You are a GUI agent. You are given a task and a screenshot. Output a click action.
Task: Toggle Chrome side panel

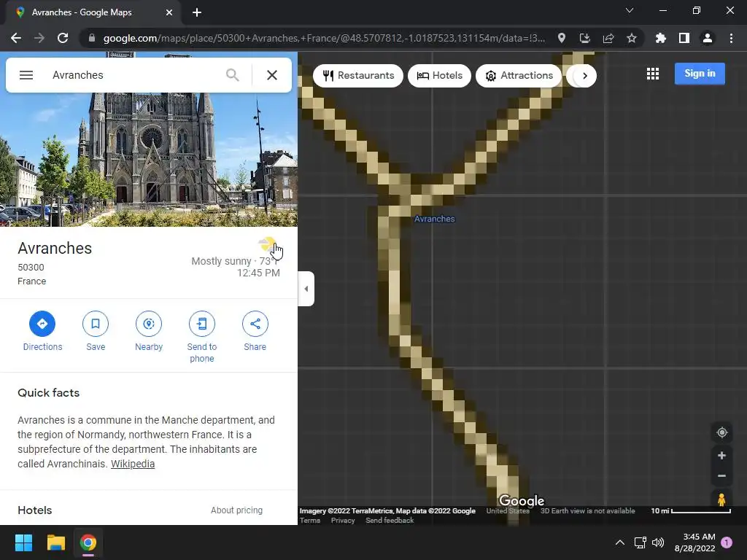(x=684, y=38)
